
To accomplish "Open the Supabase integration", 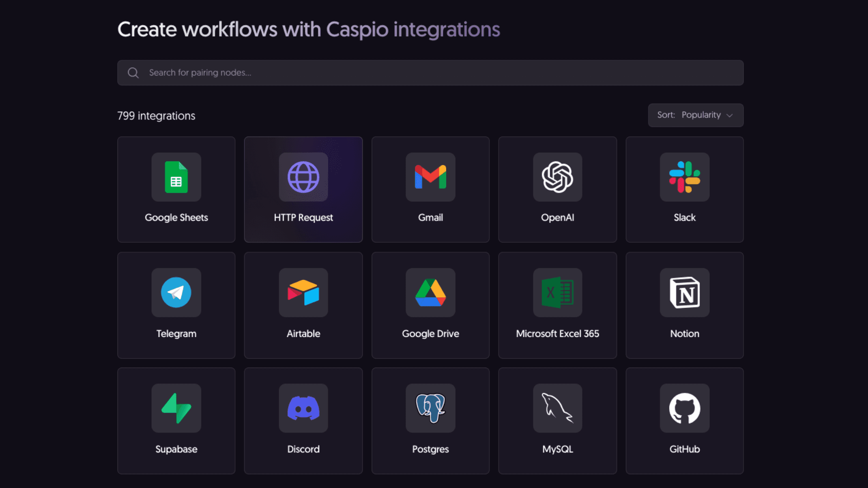I will tap(176, 408).
